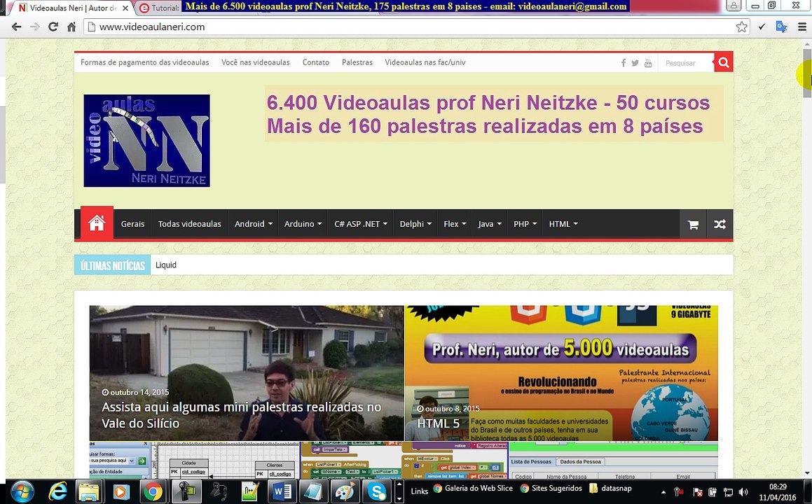Expand the Android menu dropdown
The height and width of the screenshot is (504, 812).
pyautogui.click(x=253, y=224)
